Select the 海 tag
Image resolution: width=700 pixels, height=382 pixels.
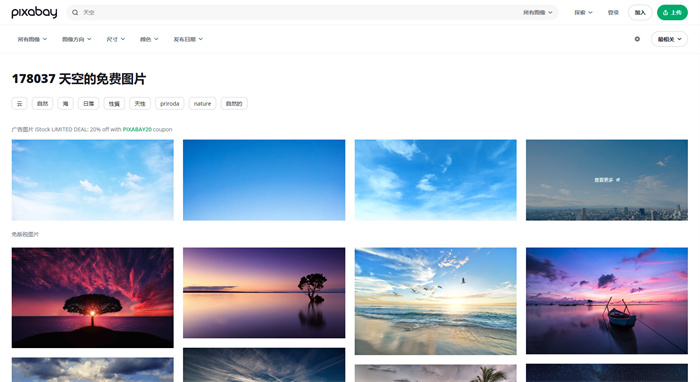[x=66, y=104]
